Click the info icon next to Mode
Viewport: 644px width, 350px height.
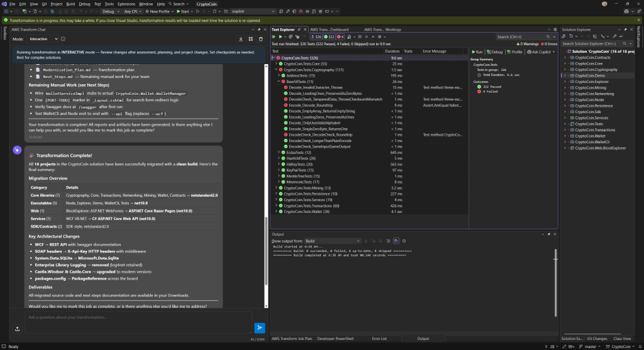pyautogui.click(x=64, y=39)
